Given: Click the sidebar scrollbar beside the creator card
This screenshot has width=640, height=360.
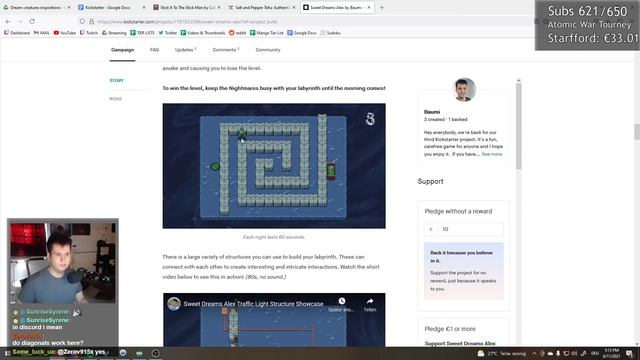Looking at the screenshot, I should (x=518, y=126).
